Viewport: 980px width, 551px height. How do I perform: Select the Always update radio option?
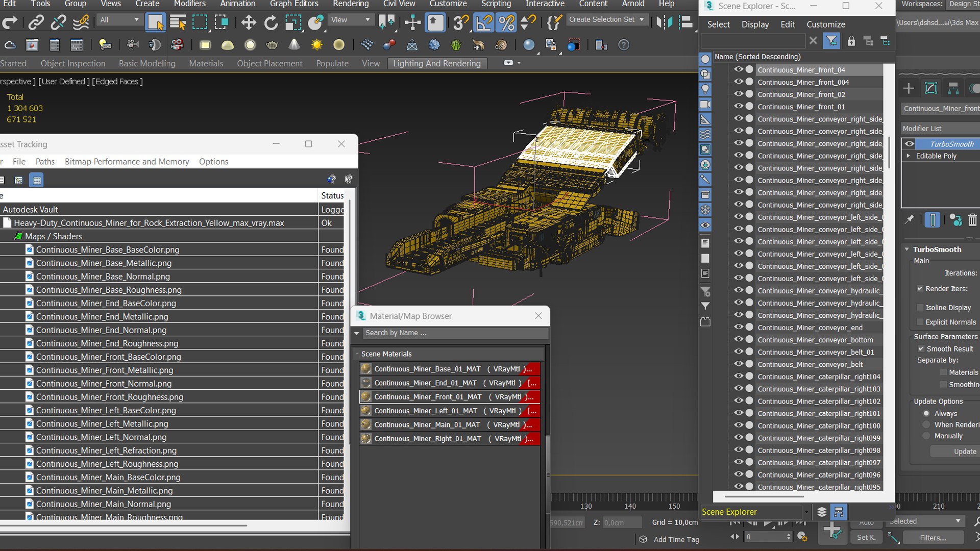(926, 413)
